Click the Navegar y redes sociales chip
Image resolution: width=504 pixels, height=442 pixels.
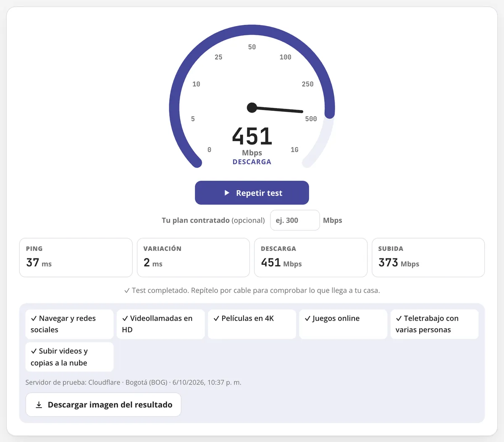point(69,324)
